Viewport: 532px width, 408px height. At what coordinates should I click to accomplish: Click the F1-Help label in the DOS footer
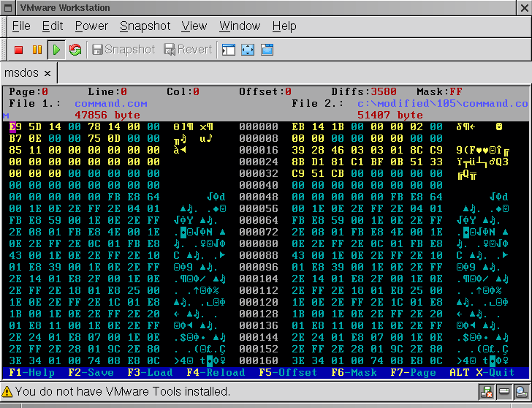click(x=31, y=373)
